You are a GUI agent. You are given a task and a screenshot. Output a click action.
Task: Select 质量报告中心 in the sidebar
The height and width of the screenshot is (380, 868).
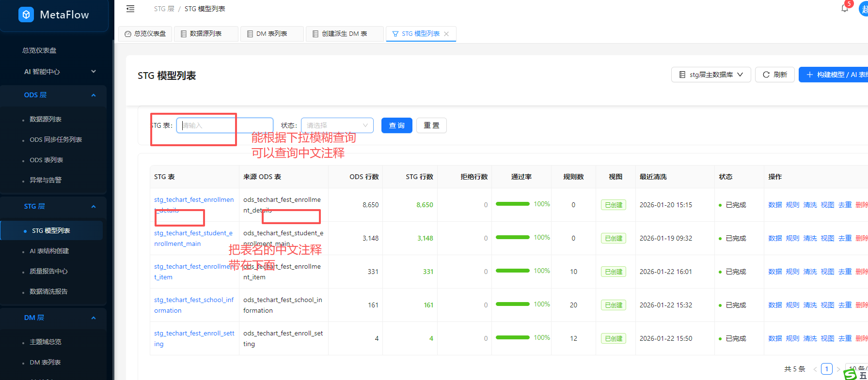48,271
